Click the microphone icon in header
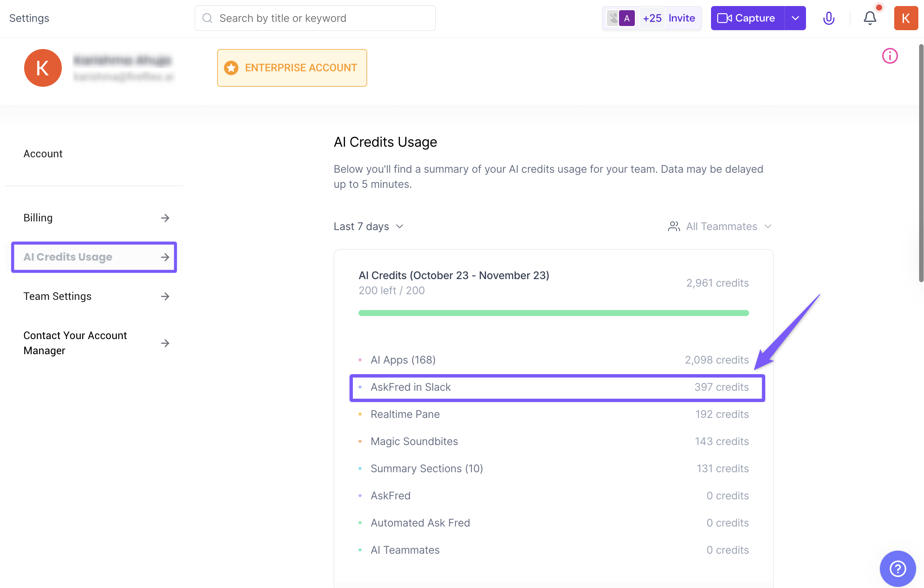Image resolution: width=924 pixels, height=588 pixels. coord(829,18)
